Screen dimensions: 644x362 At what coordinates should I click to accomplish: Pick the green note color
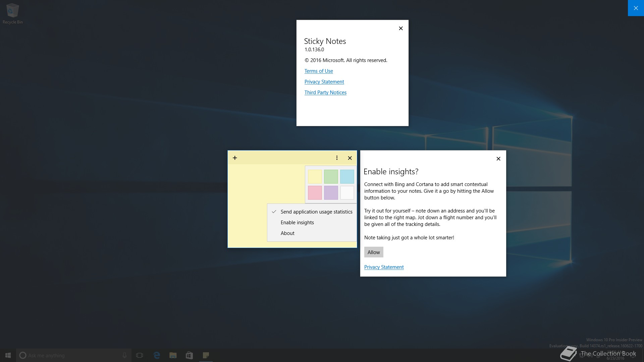[x=331, y=177]
